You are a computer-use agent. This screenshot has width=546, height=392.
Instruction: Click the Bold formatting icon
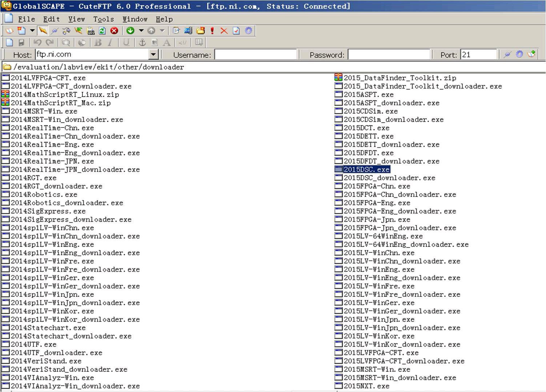(x=98, y=43)
